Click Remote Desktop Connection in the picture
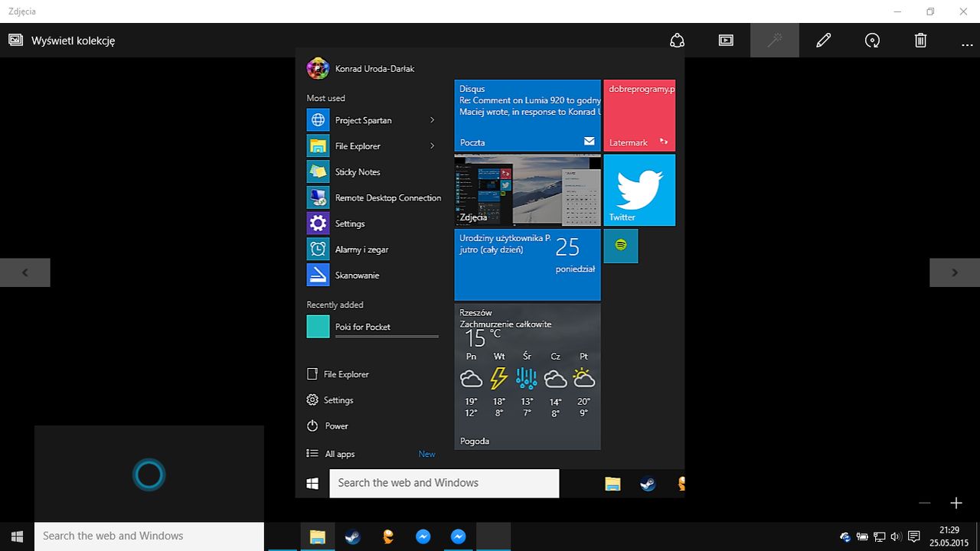 (x=374, y=197)
